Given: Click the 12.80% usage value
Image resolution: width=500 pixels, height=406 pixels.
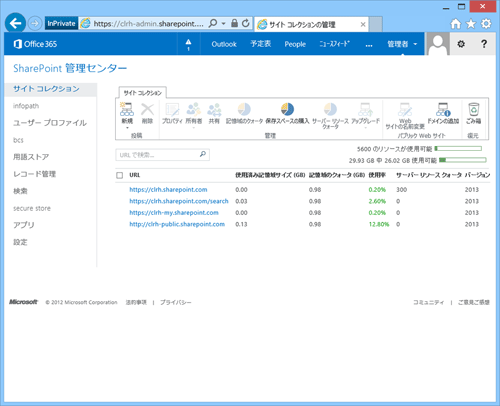Looking at the screenshot, I should tap(379, 224).
